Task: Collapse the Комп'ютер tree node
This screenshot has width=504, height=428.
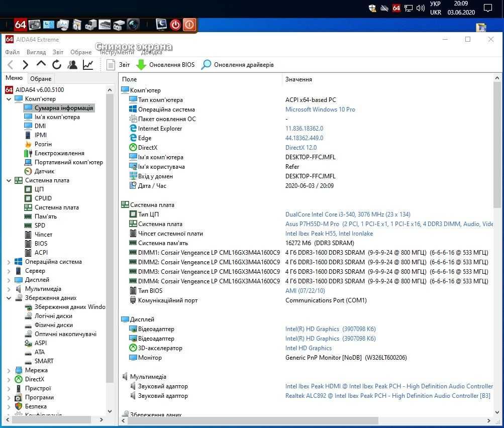Action: (x=9, y=99)
